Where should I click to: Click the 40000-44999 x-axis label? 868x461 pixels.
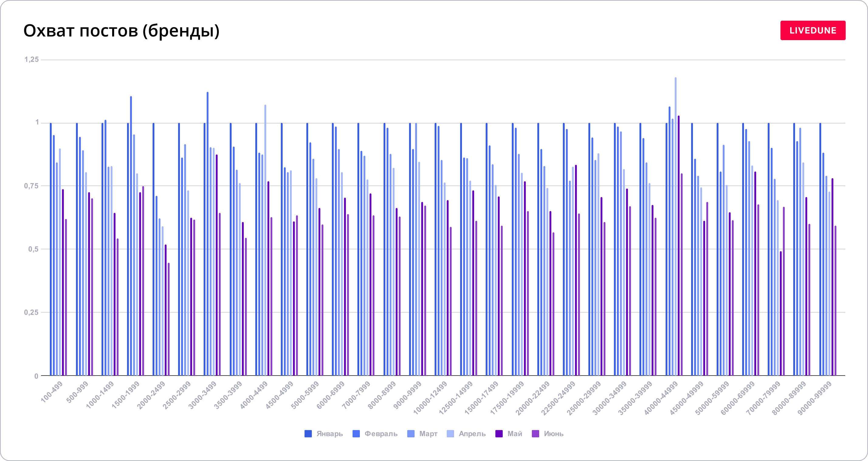pos(661,398)
